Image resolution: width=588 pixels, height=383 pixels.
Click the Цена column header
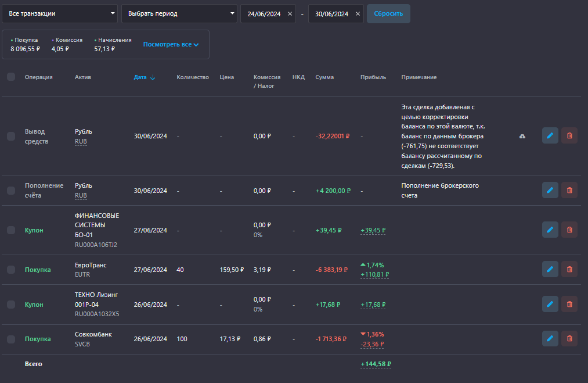[x=227, y=77]
